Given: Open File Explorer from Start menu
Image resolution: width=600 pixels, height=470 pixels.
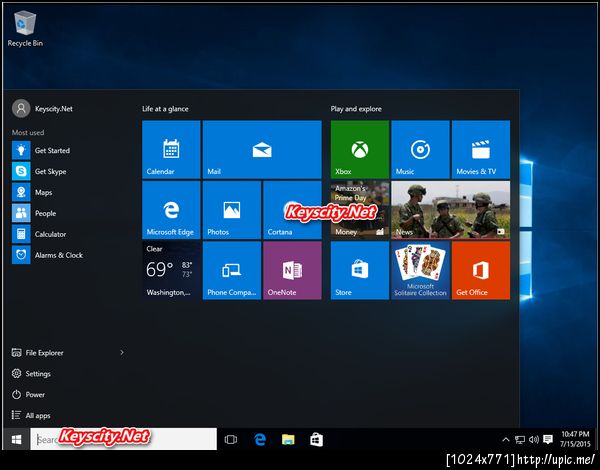Looking at the screenshot, I should 38,352.
